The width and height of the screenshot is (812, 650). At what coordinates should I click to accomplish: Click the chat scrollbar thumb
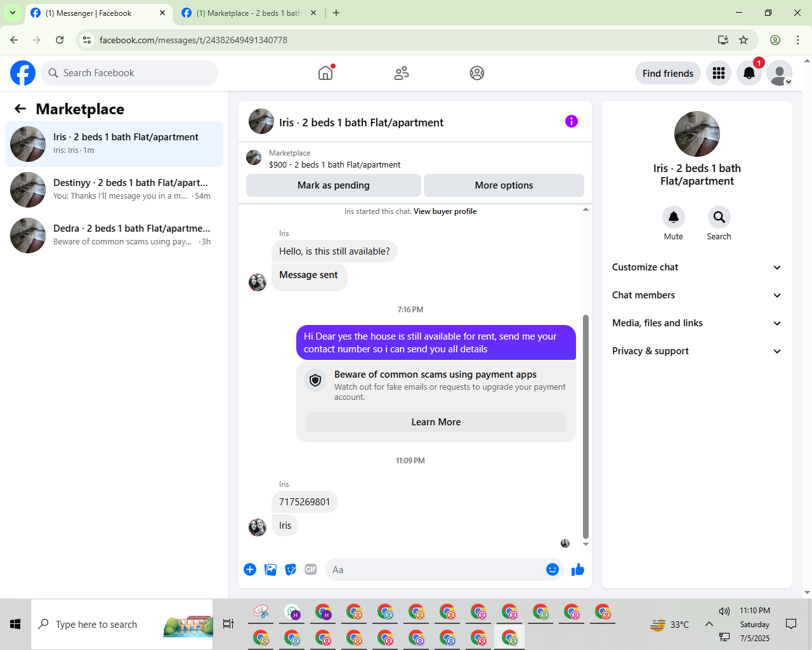click(x=586, y=426)
